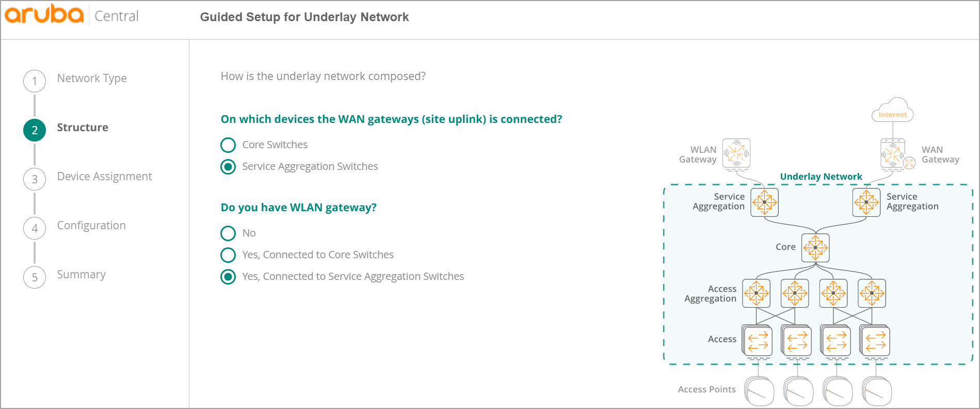Click the left Service Aggregation switch icon
980x409 pixels.
pyautogui.click(x=764, y=202)
